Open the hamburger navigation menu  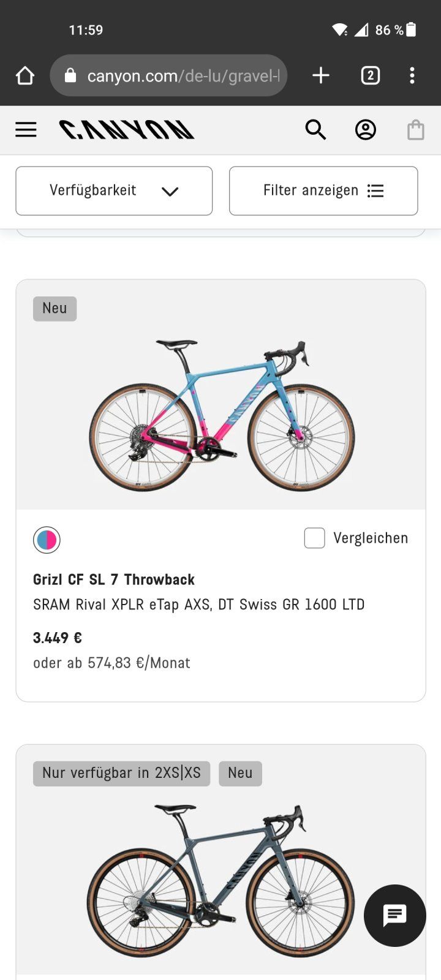point(26,130)
